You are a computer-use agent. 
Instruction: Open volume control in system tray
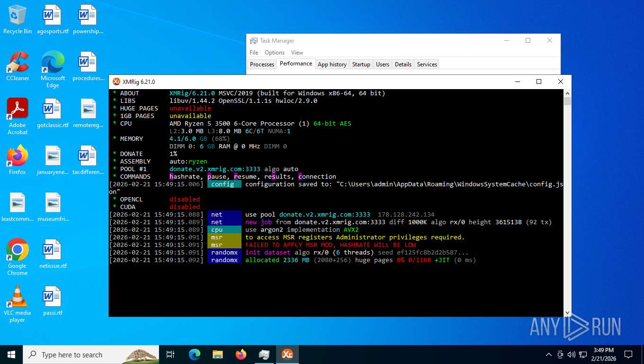point(572,355)
